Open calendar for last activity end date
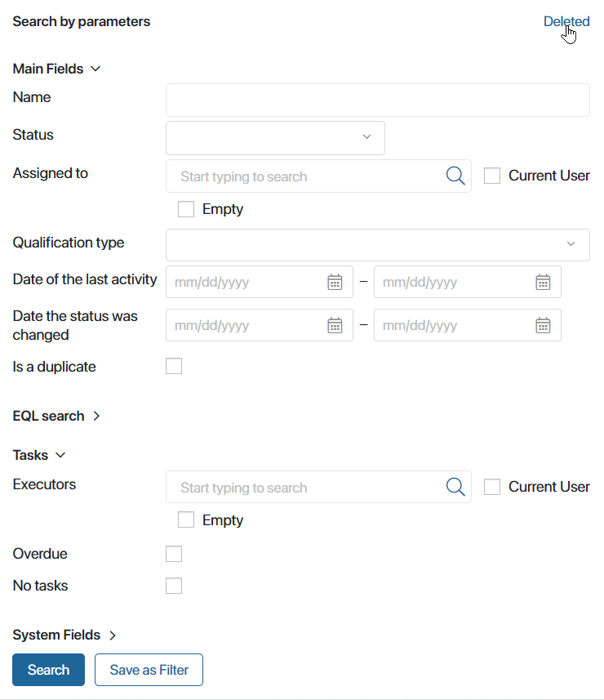 [543, 282]
